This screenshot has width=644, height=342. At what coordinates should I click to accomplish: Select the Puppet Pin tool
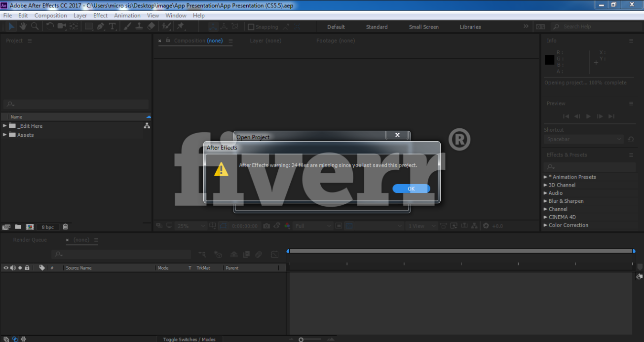point(181,27)
